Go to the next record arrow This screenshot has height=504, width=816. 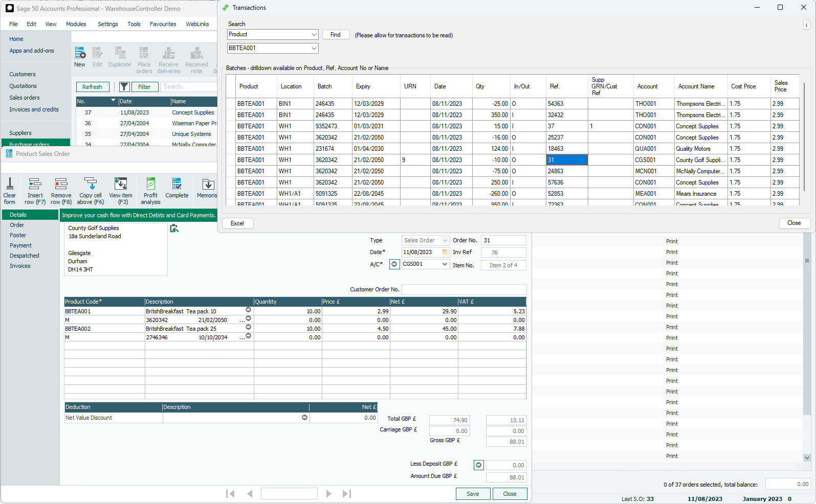tap(328, 494)
